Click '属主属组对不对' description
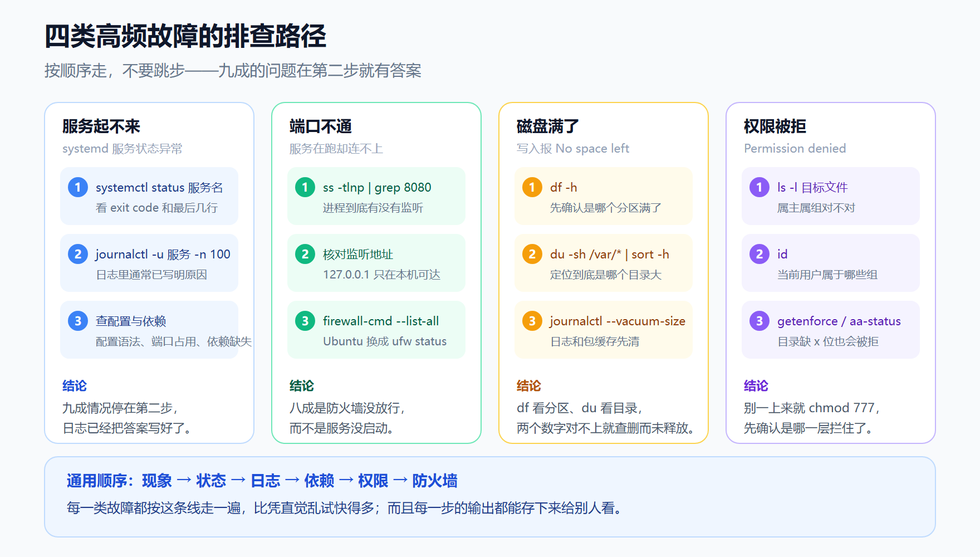Viewport: 980px width, 557px height. tap(816, 208)
